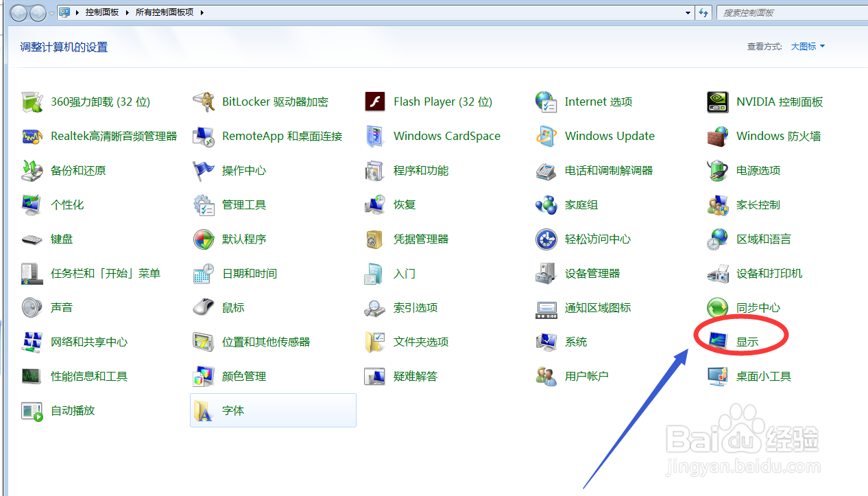This screenshot has width=868, height=496.
Task: Open 键盘 keyboard icon
Action: click(x=32, y=239)
